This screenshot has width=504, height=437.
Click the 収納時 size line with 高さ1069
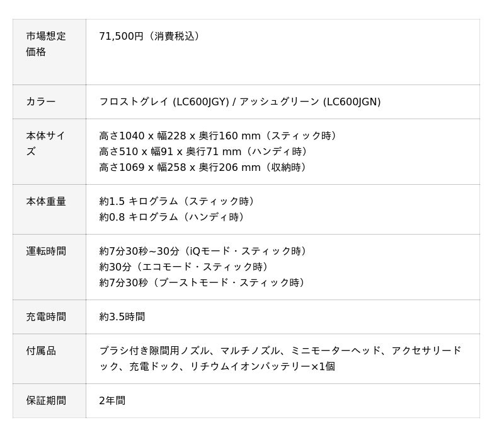click(204, 167)
